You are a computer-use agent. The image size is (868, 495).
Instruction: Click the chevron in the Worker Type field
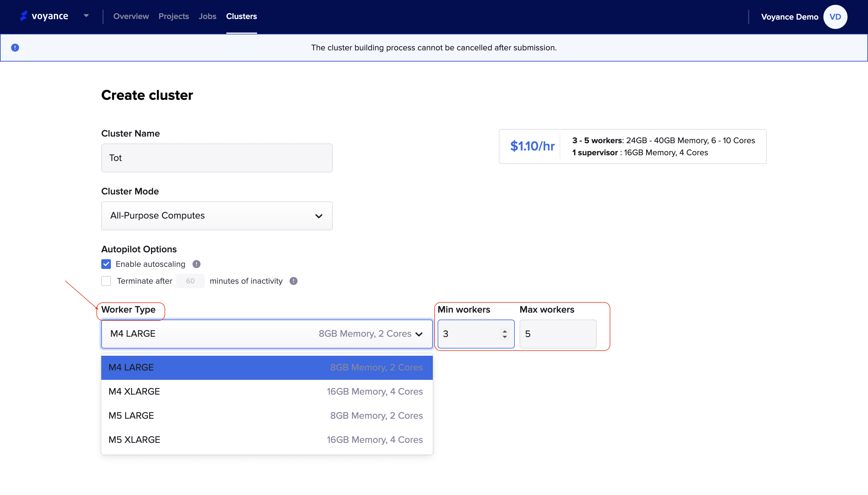(419, 334)
